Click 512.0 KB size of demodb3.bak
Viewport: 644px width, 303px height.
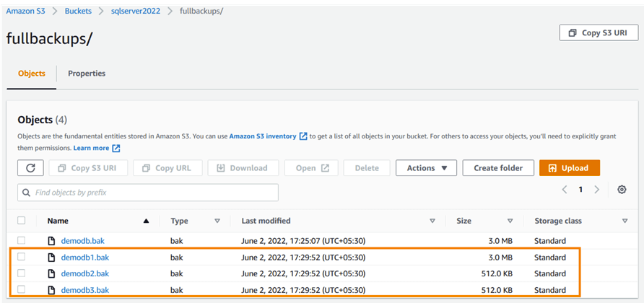click(x=497, y=290)
